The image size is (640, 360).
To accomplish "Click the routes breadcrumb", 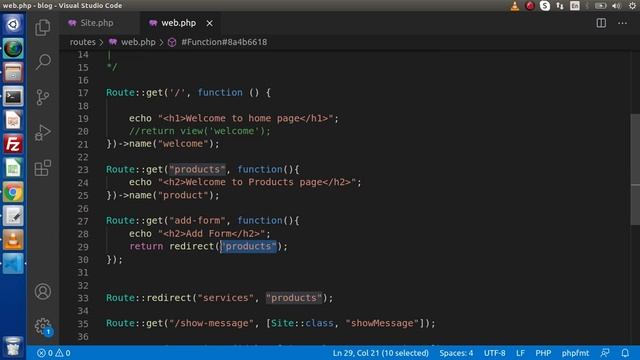I will coord(82,42).
